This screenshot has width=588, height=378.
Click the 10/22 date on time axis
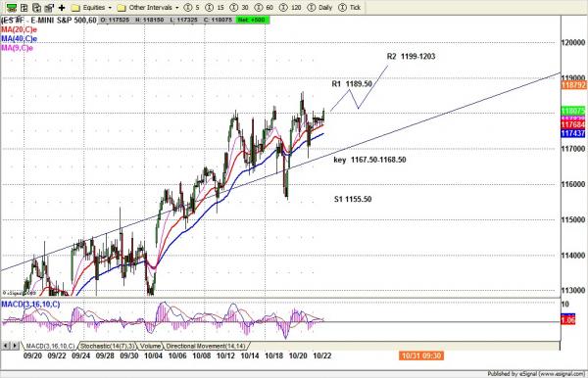pyautogui.click(x=322, y=355)
